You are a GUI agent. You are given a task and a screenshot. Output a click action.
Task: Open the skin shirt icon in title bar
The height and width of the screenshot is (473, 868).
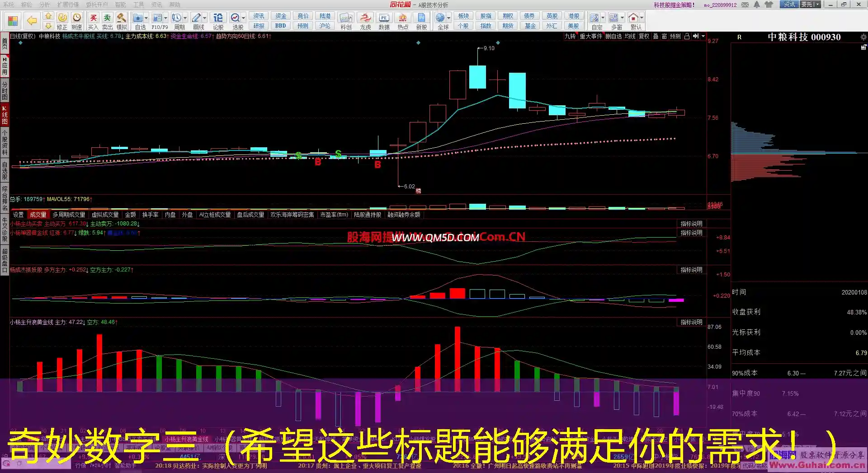tap(769, 5)
